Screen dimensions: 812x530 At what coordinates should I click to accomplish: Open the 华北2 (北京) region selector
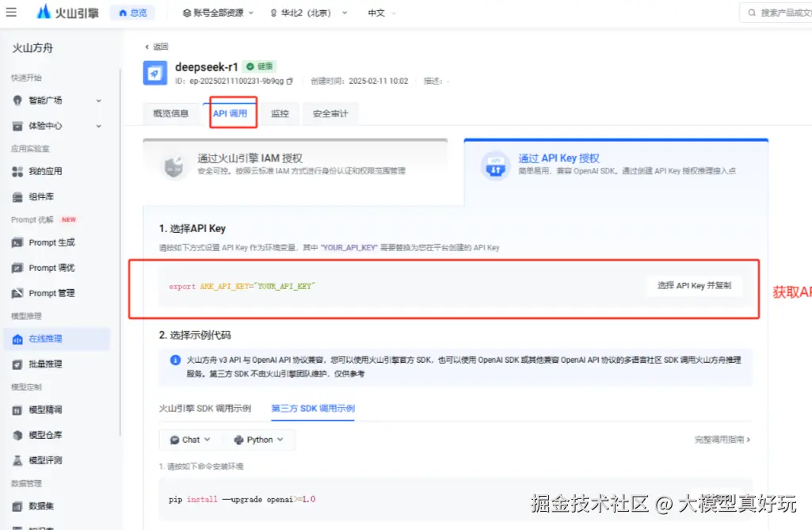(x=309, y=13)
